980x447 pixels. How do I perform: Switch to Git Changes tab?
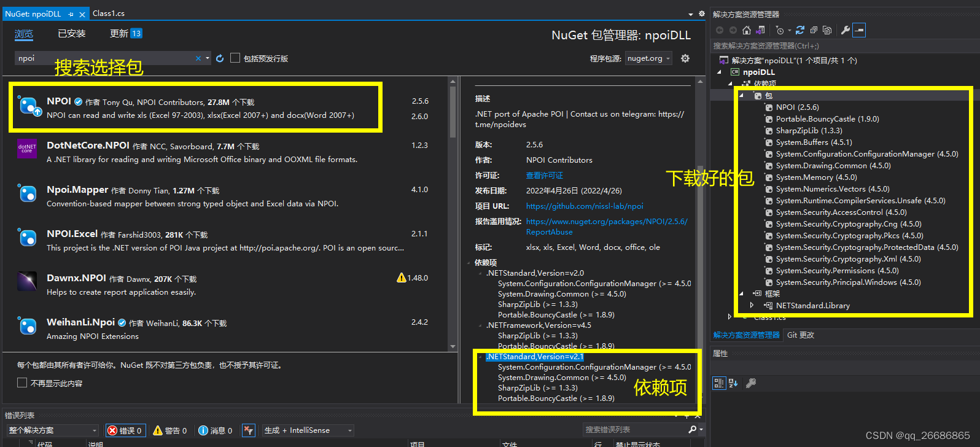801,335
